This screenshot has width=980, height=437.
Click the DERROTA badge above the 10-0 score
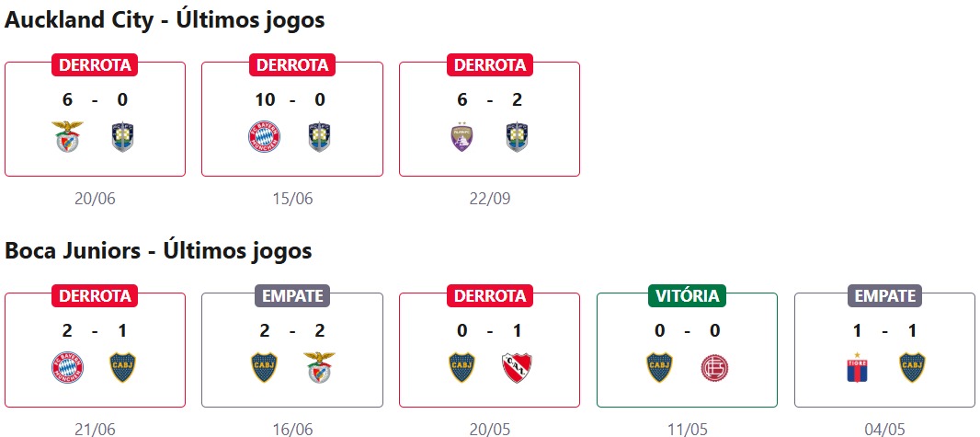pos(292,65)
